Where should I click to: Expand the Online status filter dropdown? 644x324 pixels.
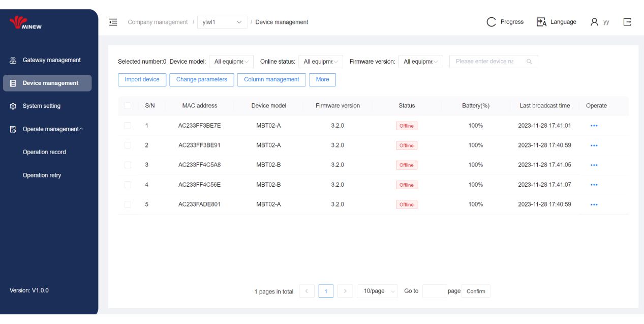[x=321, y=62]
